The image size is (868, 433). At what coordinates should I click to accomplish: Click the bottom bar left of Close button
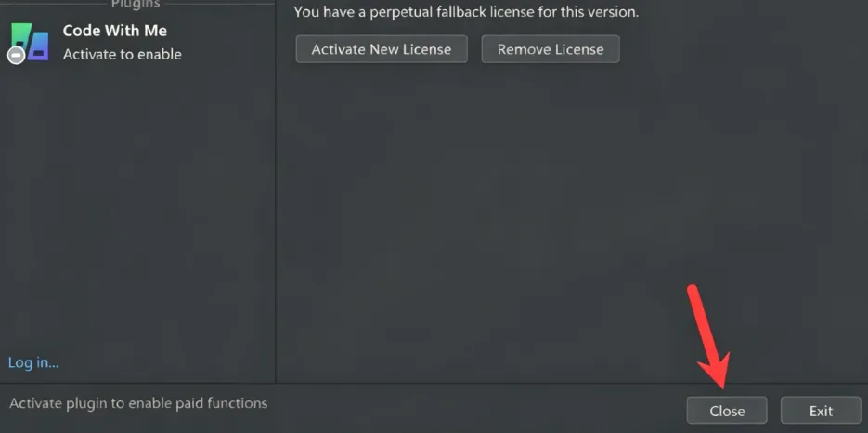pyautogui.click(x=476, y=408)
